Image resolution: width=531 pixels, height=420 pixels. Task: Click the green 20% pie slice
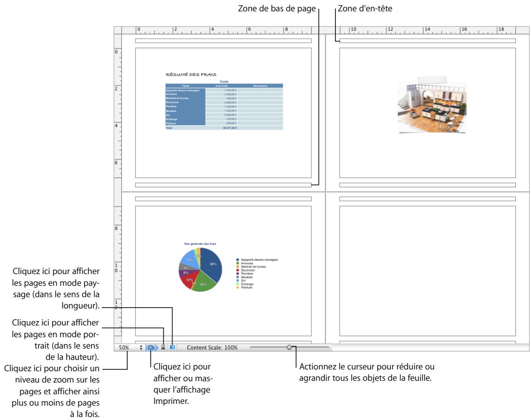click(x=204, y=284)
